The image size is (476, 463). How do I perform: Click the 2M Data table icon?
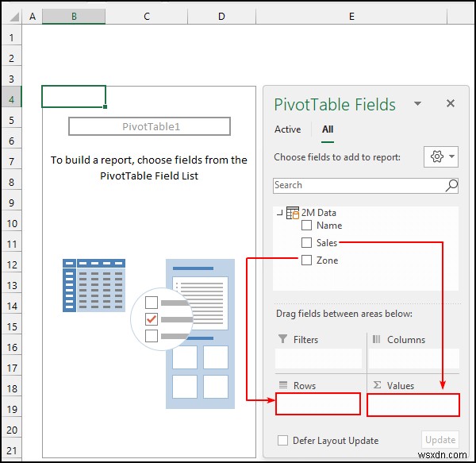pyautogui.click(x=293, y=213)
